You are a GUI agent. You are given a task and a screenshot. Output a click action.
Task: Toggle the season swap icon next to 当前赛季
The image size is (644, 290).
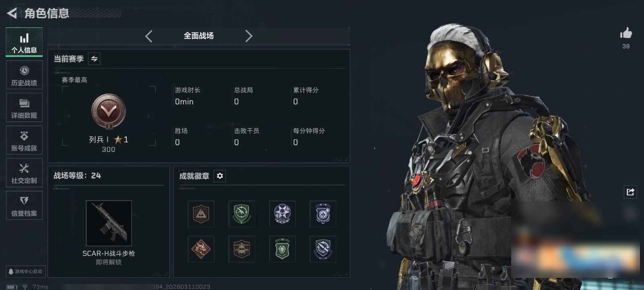click(x=94, y=59)
